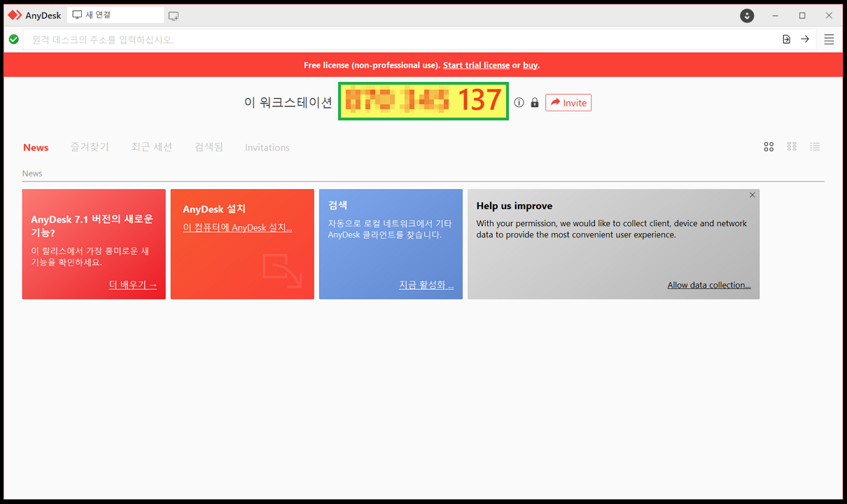Click Allow data collection link
Screen dimensions: 847x504
[709, 285]
